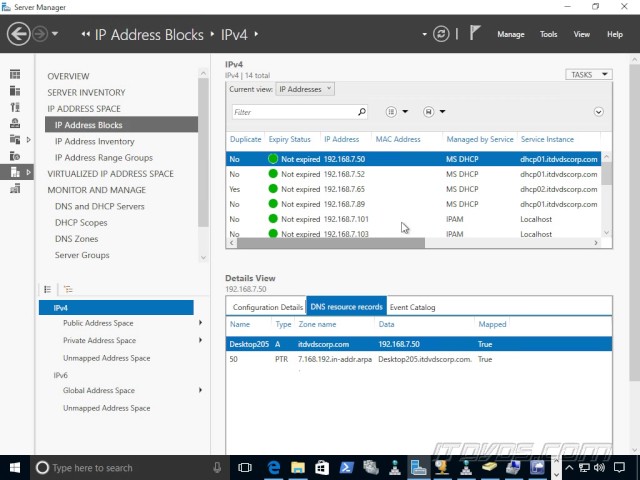The image size is (640, 480).
Task: Open the Action Center notification icon
Action: (x=619, y=467)
